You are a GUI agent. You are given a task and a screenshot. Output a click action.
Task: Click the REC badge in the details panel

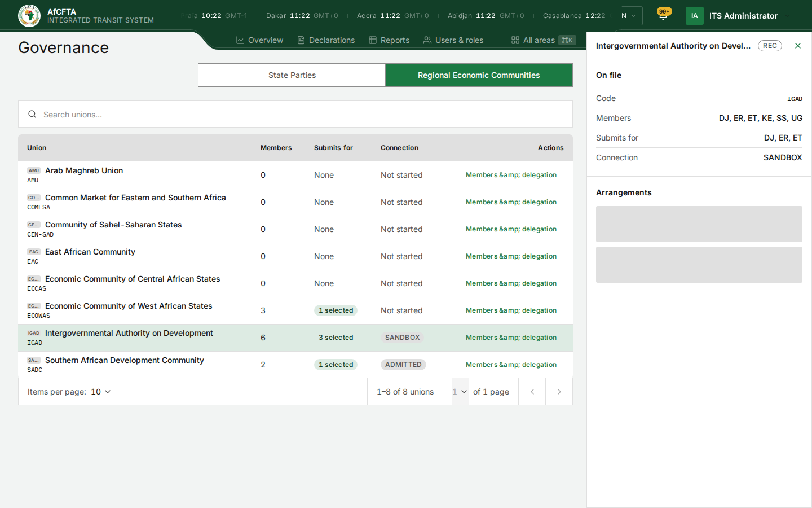click(x=770, y=46)
